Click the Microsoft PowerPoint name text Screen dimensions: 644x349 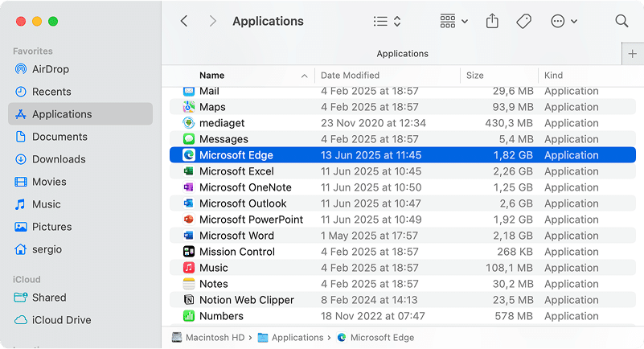251,220
